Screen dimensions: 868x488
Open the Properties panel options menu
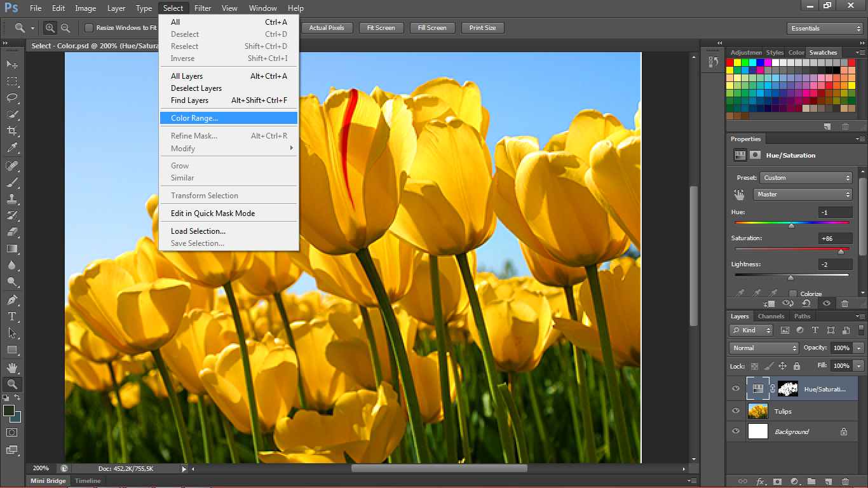[860, 139]
